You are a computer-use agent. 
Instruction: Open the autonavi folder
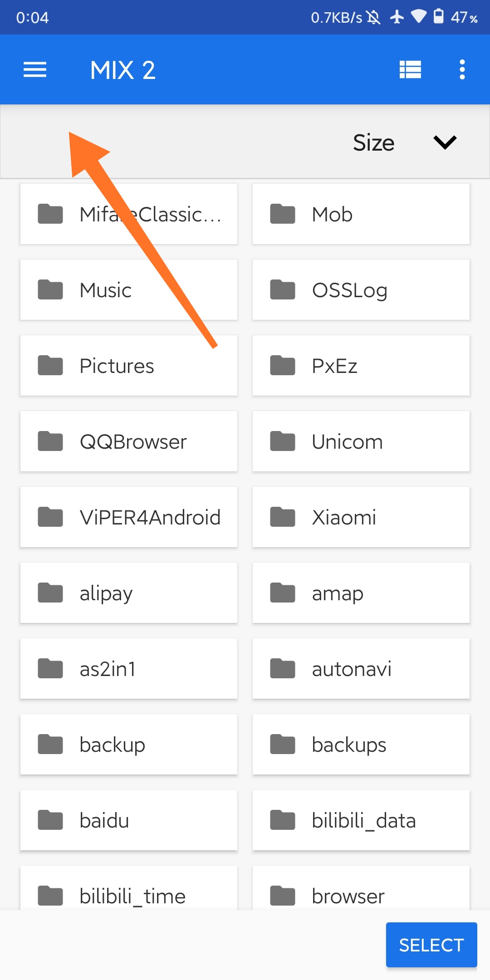(361, 669)
